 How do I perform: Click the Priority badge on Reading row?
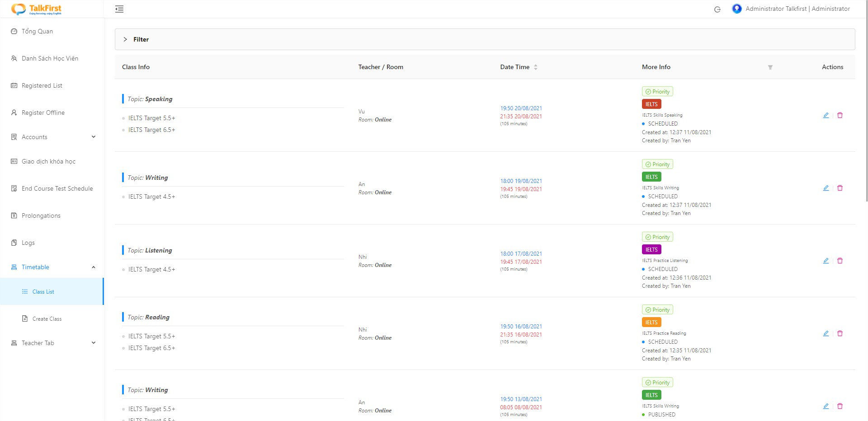click(657, 310)
